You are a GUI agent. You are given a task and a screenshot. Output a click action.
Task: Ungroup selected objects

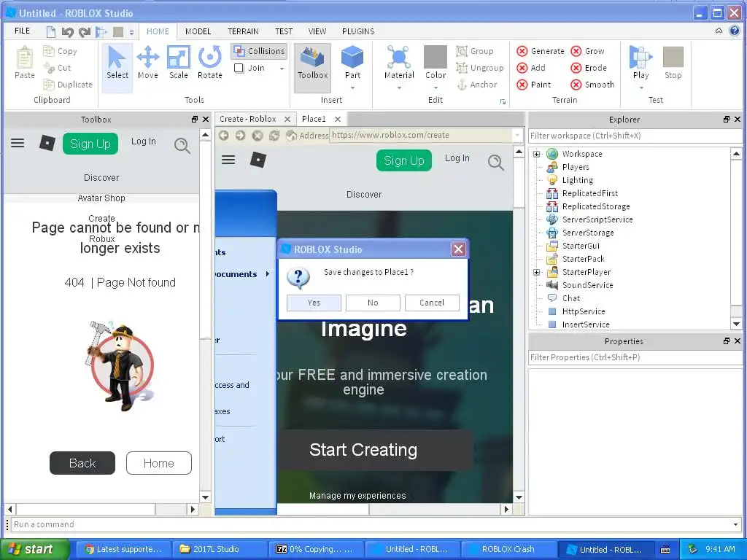tap(480, 68)
